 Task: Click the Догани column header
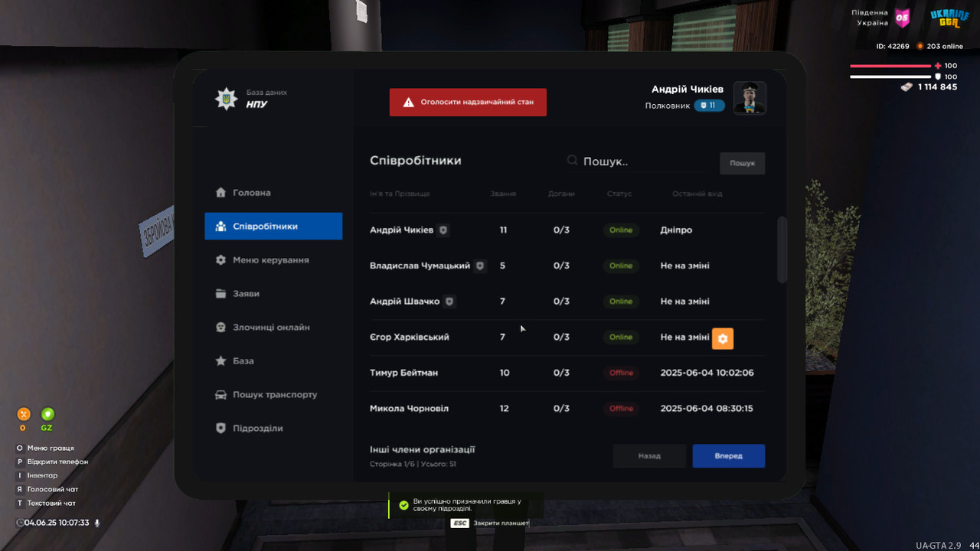[561, 194]
